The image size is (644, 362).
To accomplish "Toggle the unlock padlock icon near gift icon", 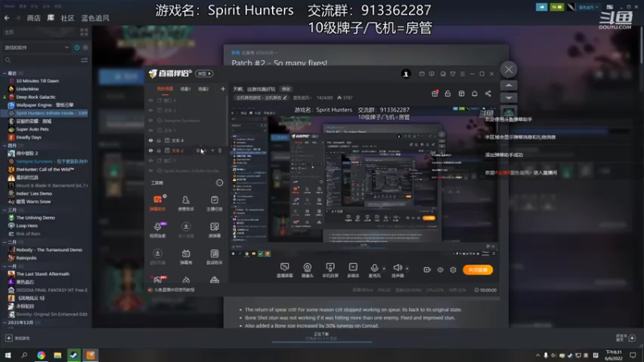I will click(x=448, y=93).
